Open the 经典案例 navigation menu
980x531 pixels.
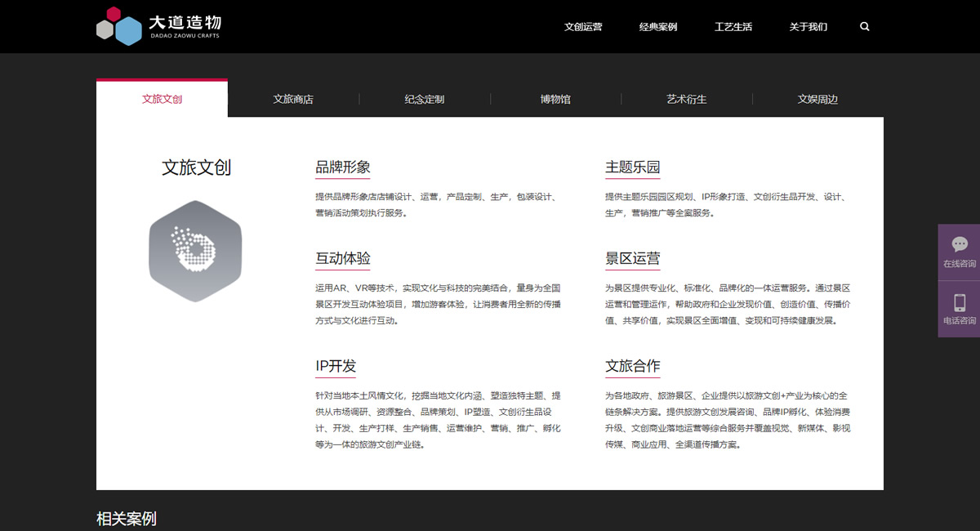point(658,27)
